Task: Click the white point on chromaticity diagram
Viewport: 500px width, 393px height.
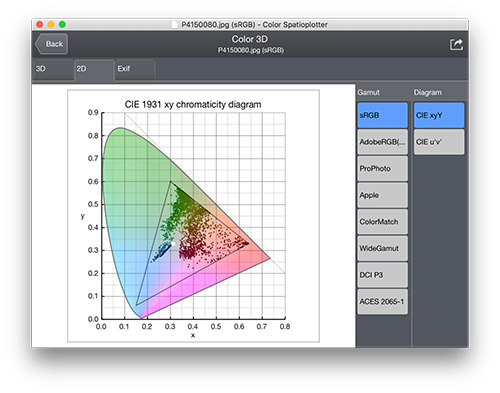Action: tap(173, 244)
